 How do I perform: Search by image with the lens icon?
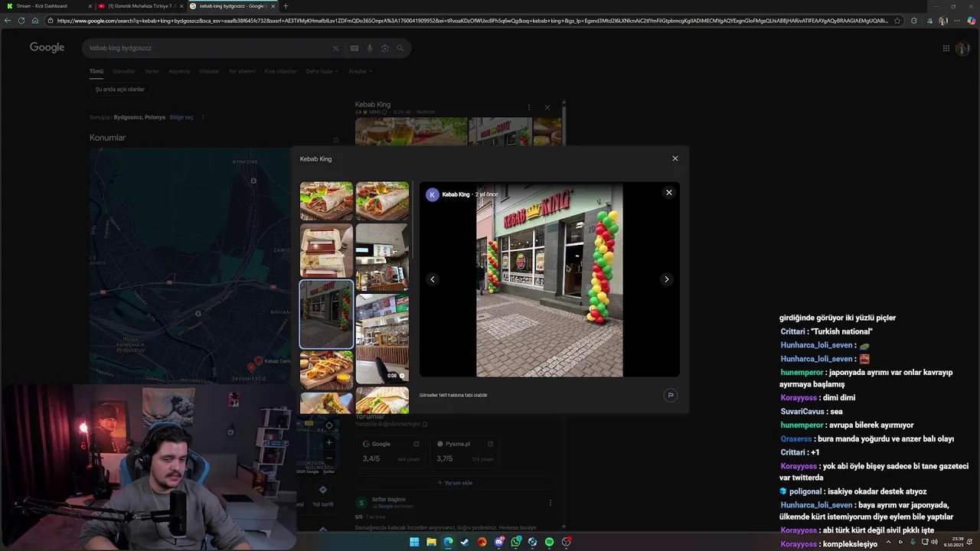[385, 48]
